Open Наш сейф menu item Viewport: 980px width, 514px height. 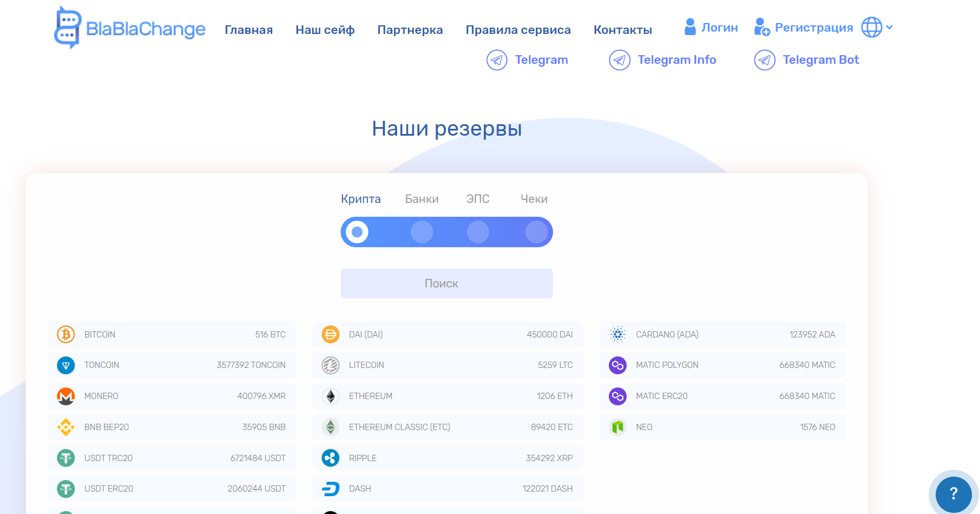pyautogui.click(x=325, y=30)
